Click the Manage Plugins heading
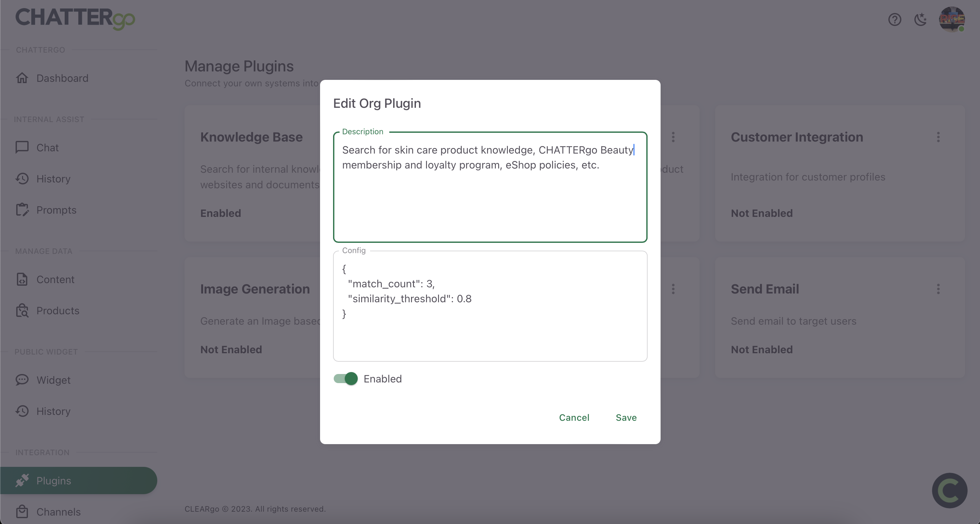Screen dimensions: 980x524 (239, 66)
